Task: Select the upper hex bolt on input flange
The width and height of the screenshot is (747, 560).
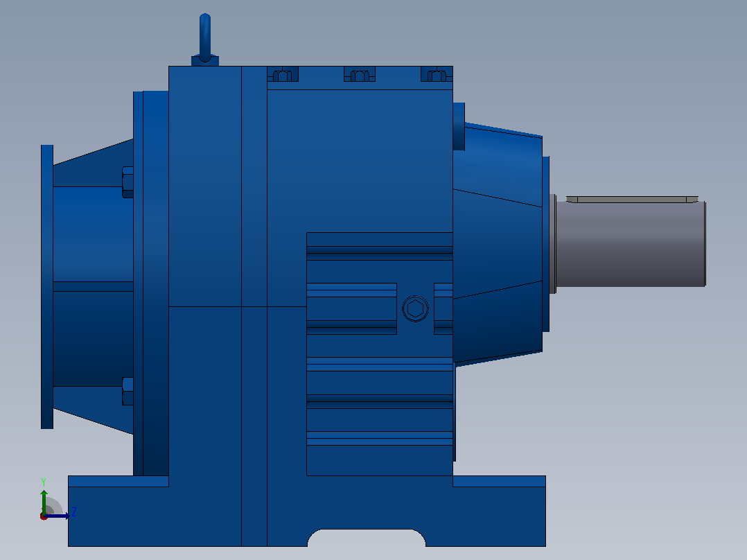Action: (x=128, y=182)
